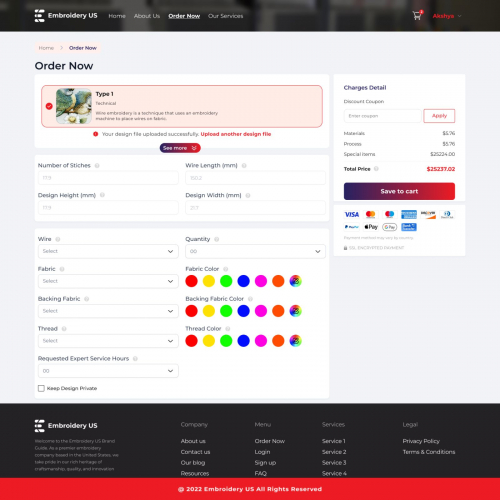Open Privacy Policy footer link
Viewport: 500px width, 500px height.
click(421, 441)
